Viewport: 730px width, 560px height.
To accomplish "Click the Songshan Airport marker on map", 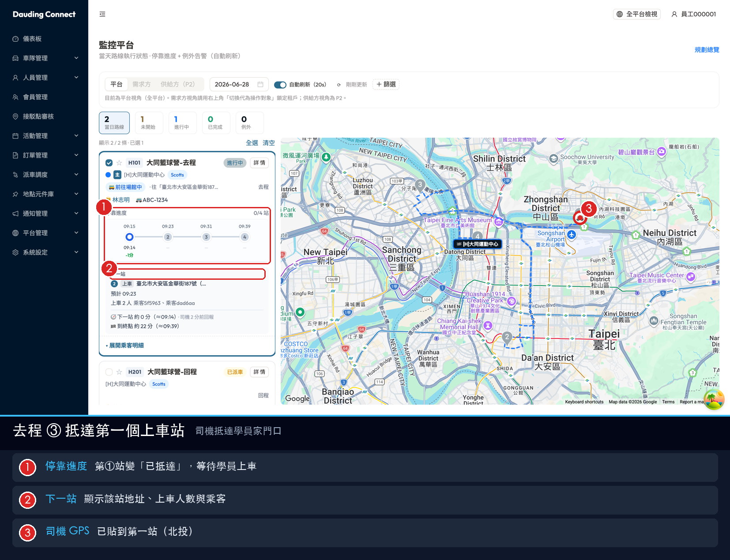I will pyautogui.click(x=572, y=234).
